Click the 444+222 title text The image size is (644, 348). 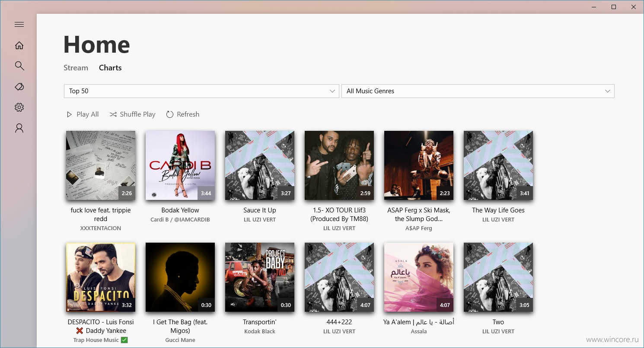339,322
